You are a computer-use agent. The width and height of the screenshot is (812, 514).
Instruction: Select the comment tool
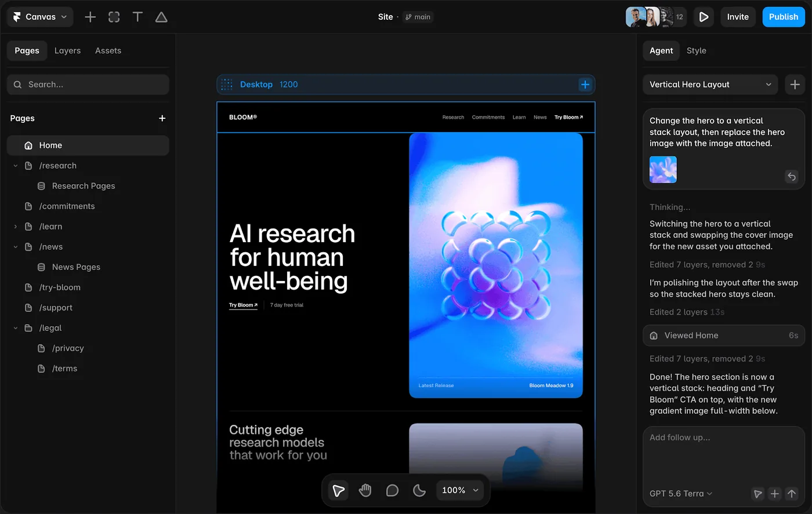coord(392,490)
